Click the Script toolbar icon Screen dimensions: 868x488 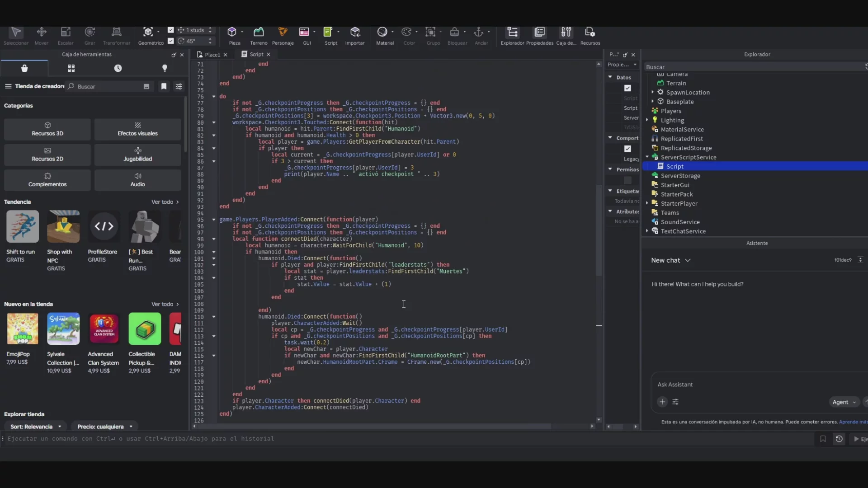tap(328, 32)
